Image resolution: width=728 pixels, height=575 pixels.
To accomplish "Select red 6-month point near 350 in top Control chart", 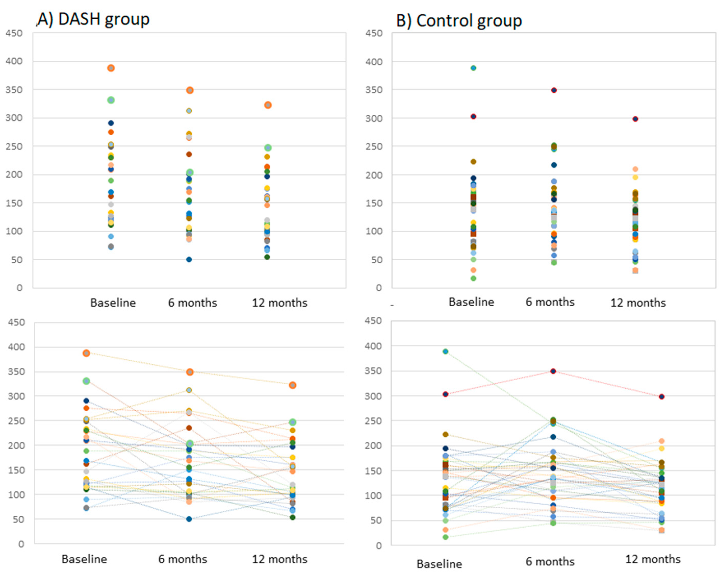I will coord(554,90).
